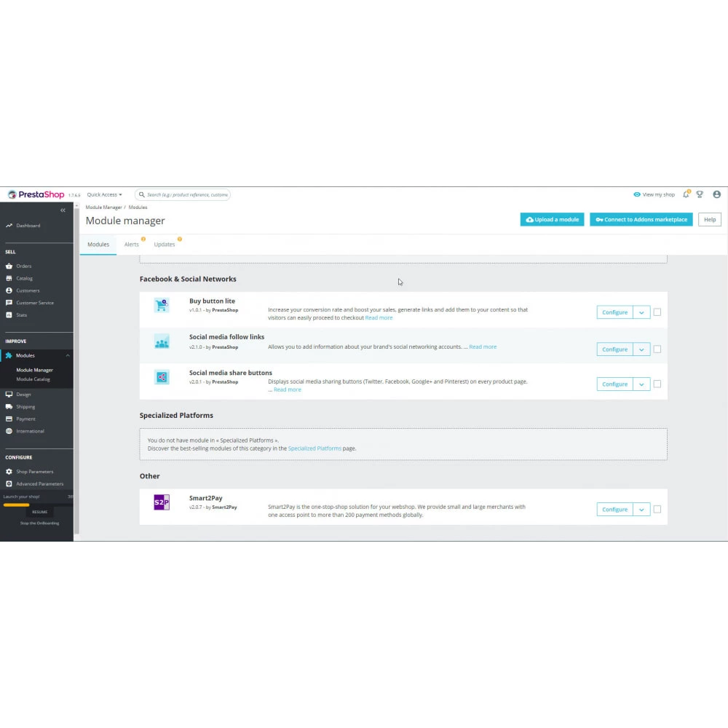Open the Customer Service chat icon

(x=9, y=302)
